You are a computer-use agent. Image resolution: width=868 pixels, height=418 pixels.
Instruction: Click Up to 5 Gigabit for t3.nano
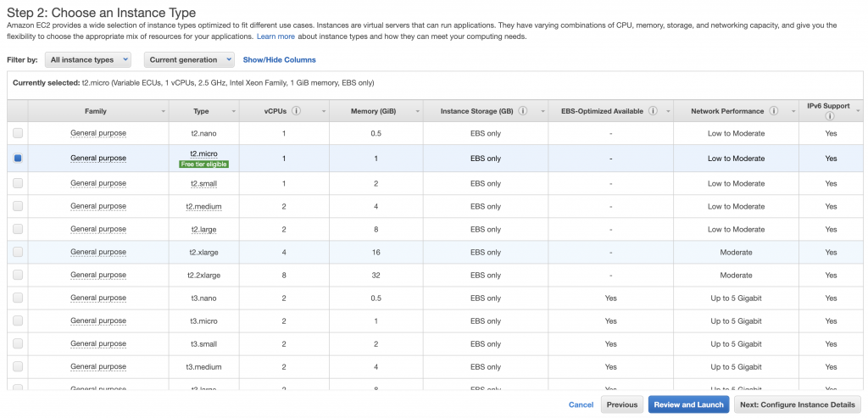736,298
